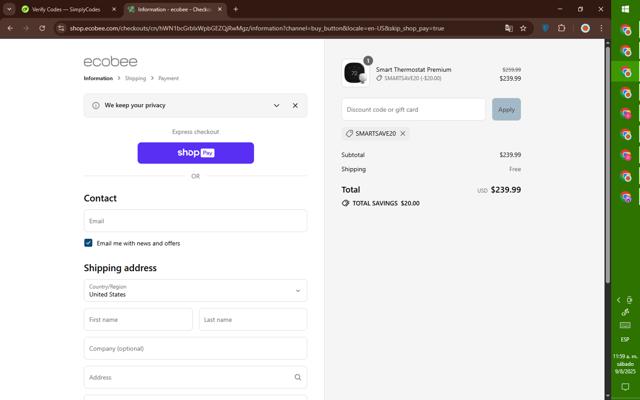Screen dimensions: 640x400
Task: Open the Chrome profile avatar
Action: [585, 28]
